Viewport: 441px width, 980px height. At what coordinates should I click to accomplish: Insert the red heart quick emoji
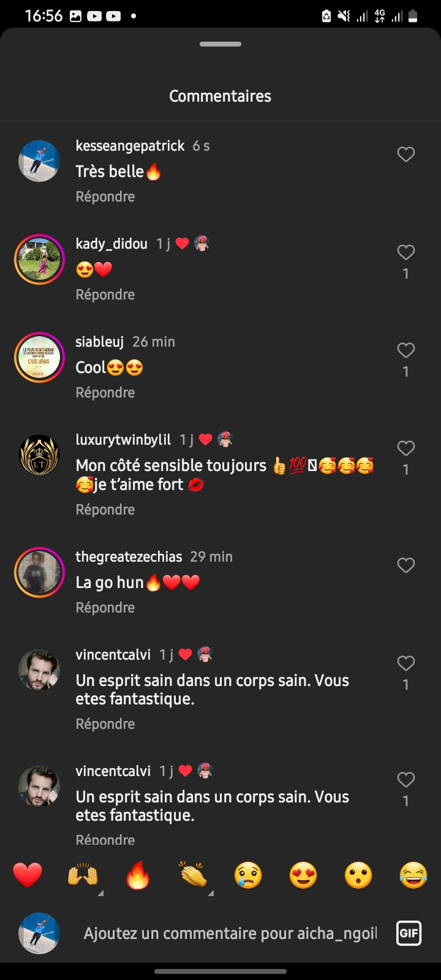point(28,875)
